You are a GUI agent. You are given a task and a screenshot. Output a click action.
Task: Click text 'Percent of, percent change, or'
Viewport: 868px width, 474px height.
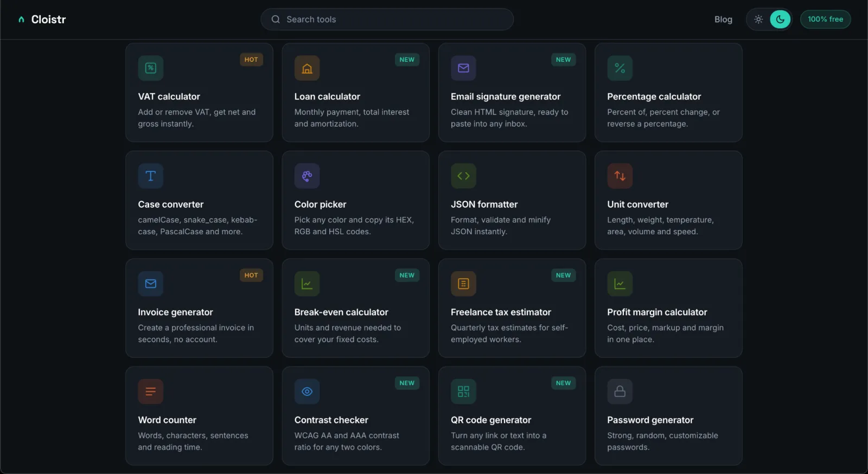pos(663,112)
